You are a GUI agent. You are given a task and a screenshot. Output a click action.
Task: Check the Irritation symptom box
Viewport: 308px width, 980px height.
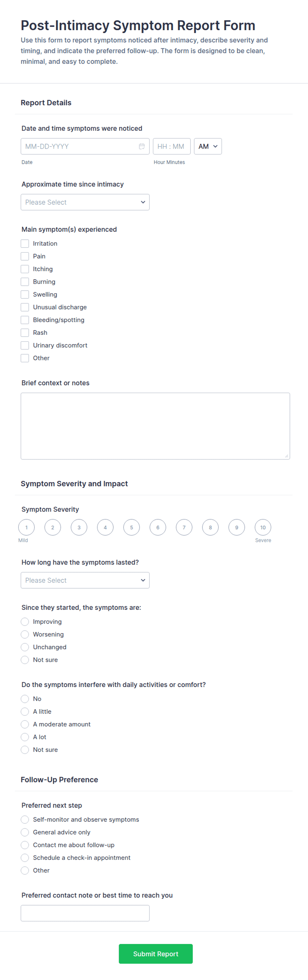25,243
